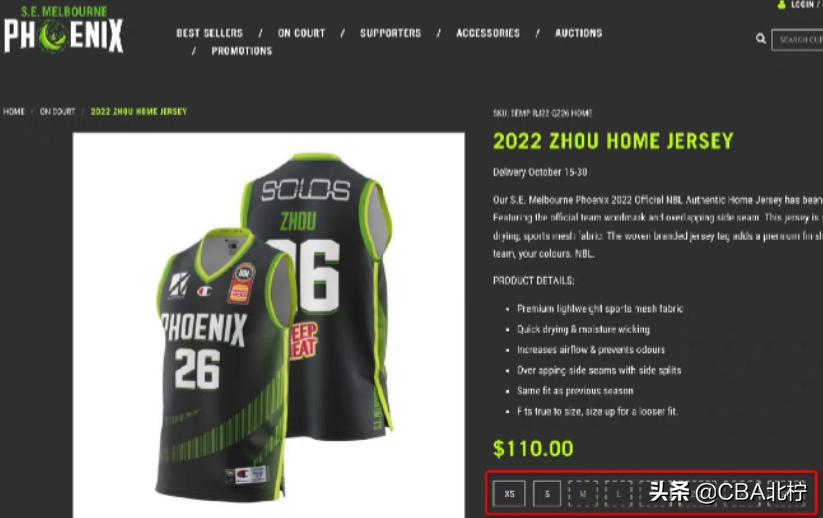823x518 pixels.
Task: Click the search magnifier icon
Action: pos(761,38)
